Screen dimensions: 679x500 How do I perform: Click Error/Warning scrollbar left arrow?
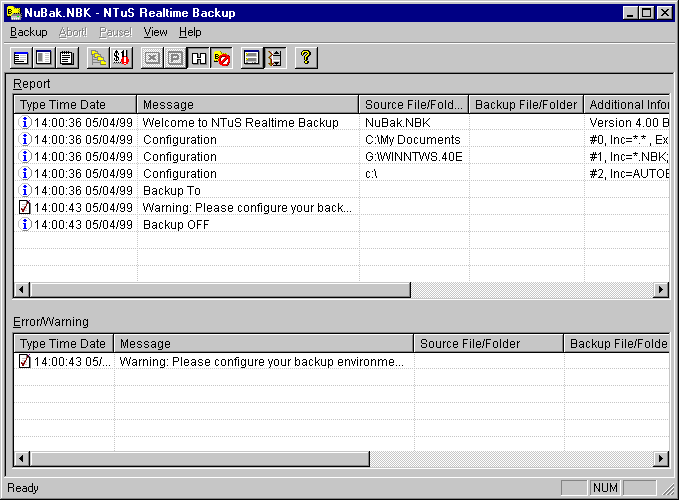(22, 458)
